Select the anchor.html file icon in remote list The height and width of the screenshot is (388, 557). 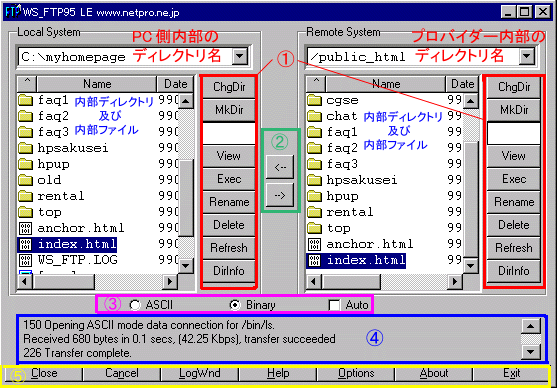314,244
